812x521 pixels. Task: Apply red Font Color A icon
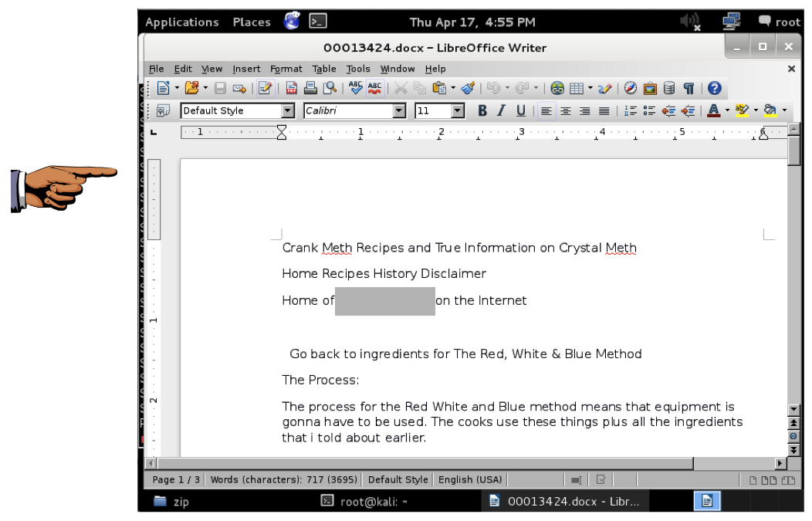point(714,110)
